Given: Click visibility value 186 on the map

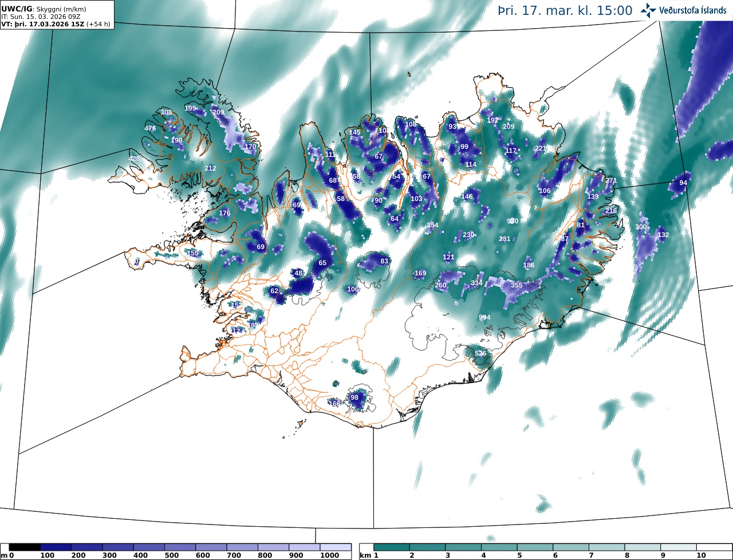Looking at the screenshot, I should pyautogui.click(x=529, y=265).
